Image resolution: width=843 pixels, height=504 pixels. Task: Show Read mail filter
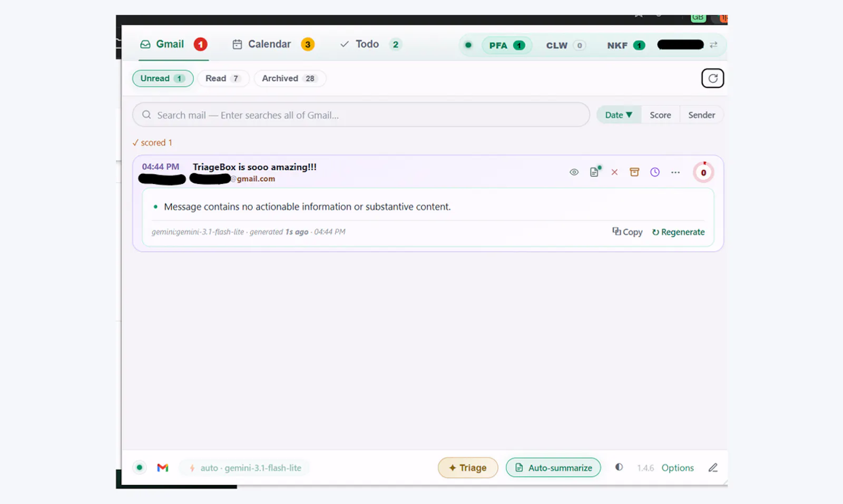click(x=223, y=78)
